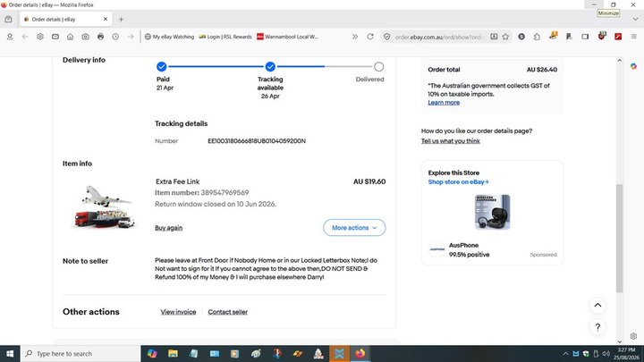The height and width of the screenshot is (362, 644).
Task: Click the red extension icon near the menu
Action: tap(618, 37)
